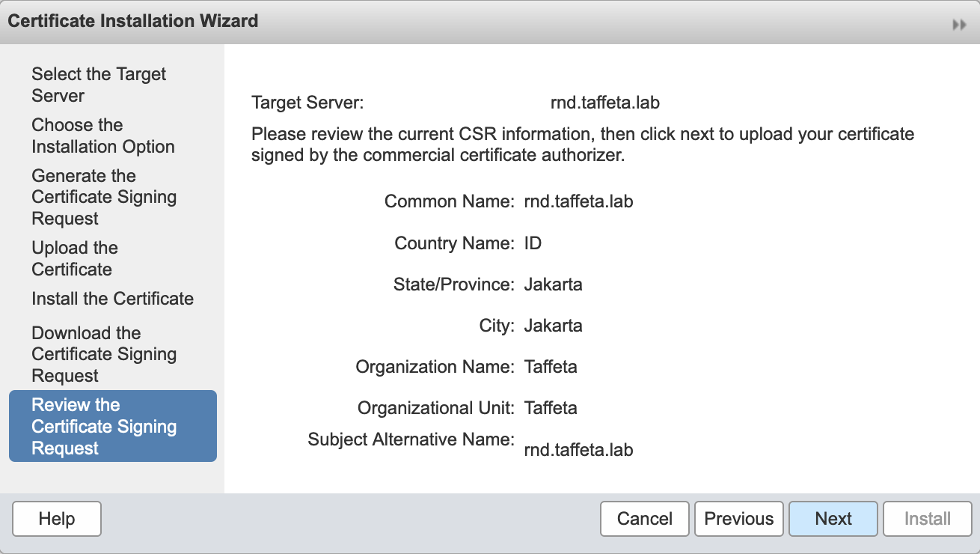Click the Target Server value rnd.taffeta.lab
Screen dimensions: 980x554
click(604, 103)
